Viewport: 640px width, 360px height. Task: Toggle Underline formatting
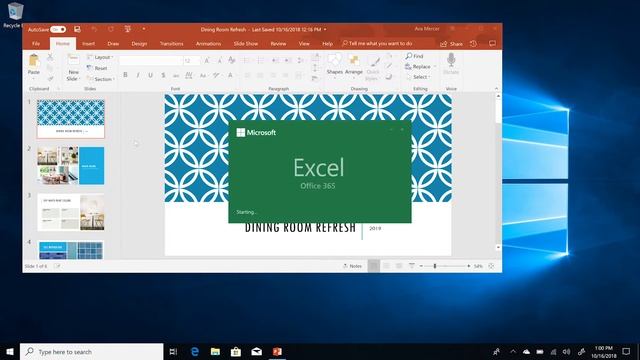(x=151, y=75)
